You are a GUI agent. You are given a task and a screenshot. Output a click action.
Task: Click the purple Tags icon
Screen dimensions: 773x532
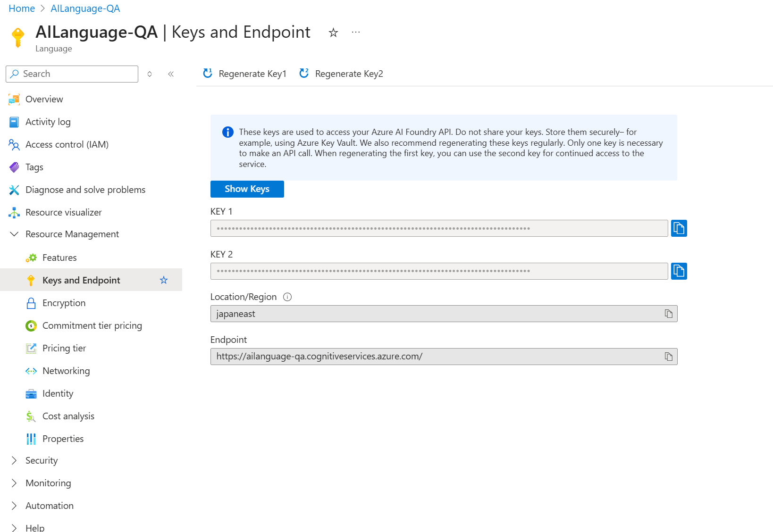14,167
